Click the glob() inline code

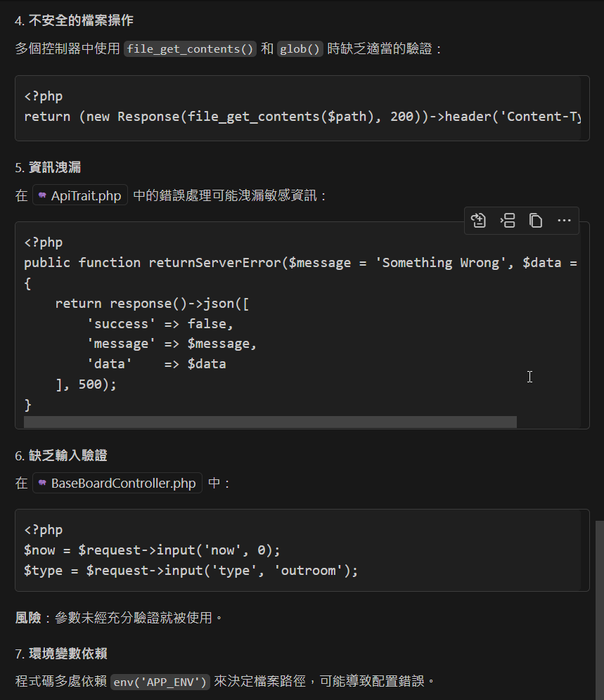300,48
